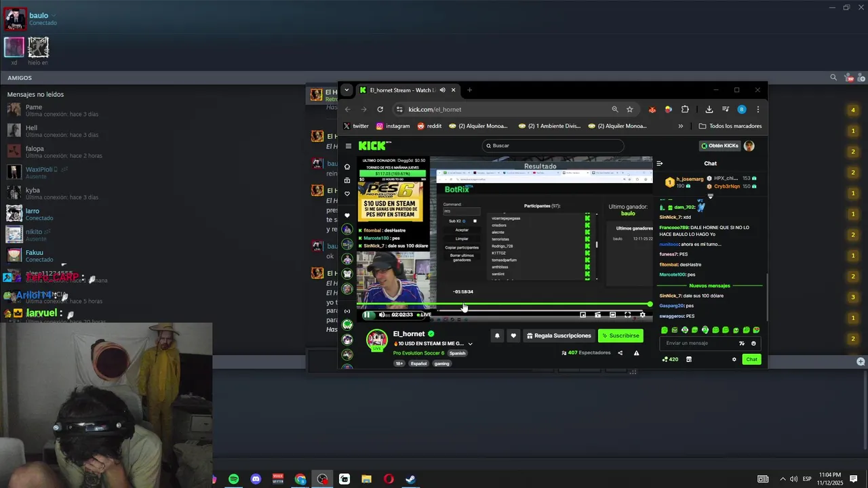Screen dimensions: 868x488
Task: Open Kick profile avatar menu
Action: 749,146
